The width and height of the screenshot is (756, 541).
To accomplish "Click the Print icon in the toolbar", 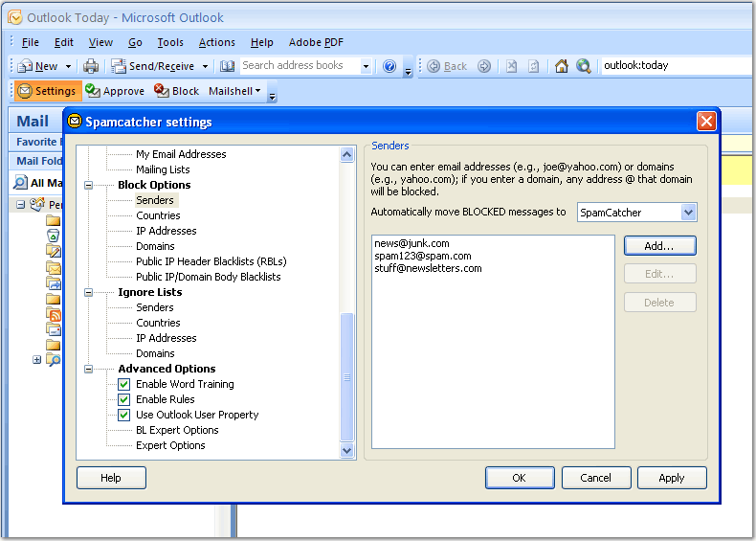I will point(91,66).
